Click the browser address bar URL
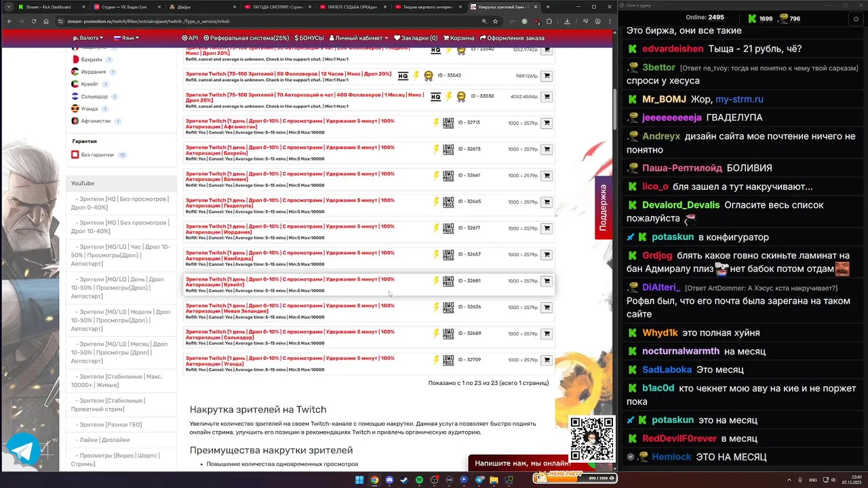868x488 pixels. click(148, 21)
